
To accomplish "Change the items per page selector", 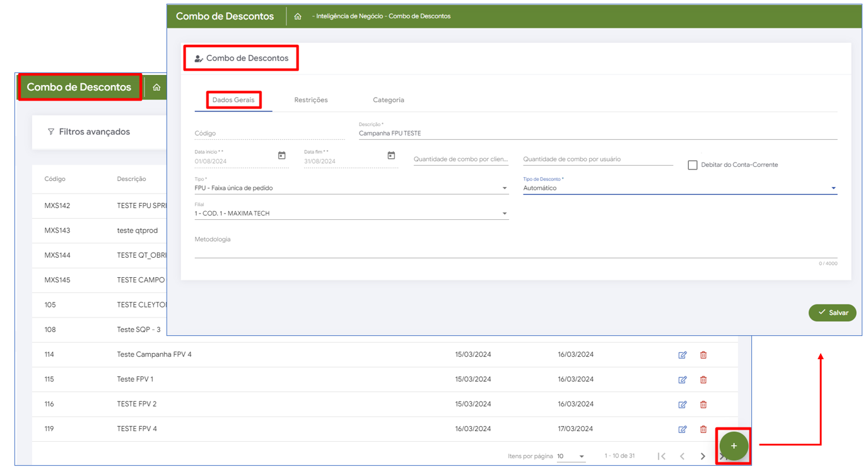I will 570,456.
